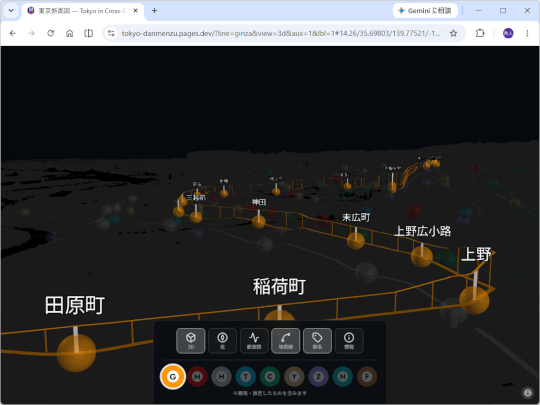This screenshot has width=540, height=405.
Task: Toggle the curved route line button
Action: (x=285, y=341)
